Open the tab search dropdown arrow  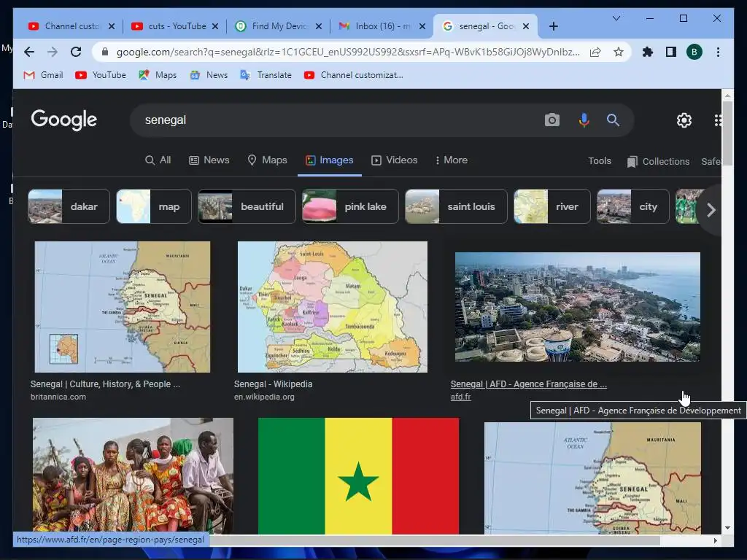click(616, 18)
